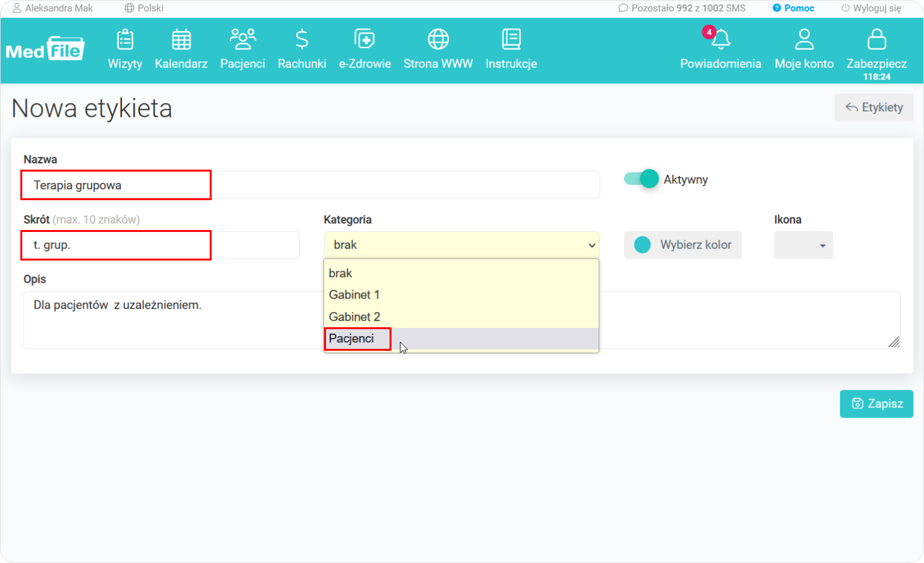Viewport: 924px width, 563px height.
Task: Open the Kategoria dropdown showing brak
Action: 461,245
